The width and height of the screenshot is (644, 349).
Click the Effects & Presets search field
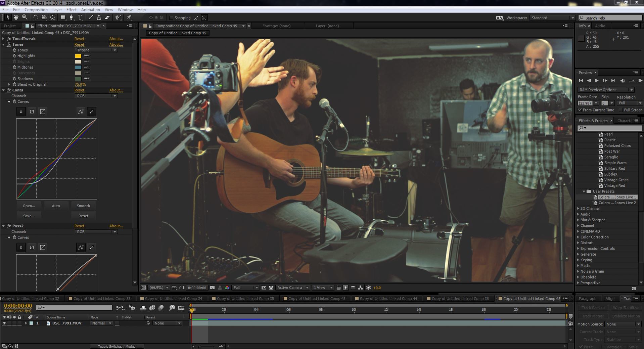tap(610, 128)
